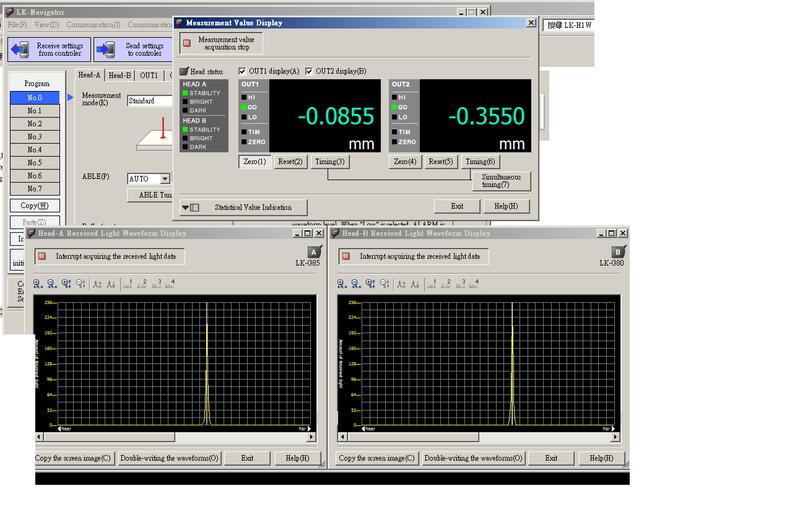This screenshot has width=800, height=517.
Task: Click the Simultaneous timing(7) button
Action: pyautogui.click(x=500, y=180)
